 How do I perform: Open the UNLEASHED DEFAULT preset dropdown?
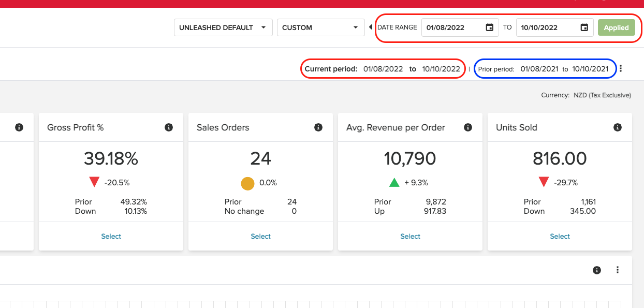point(223,27)
